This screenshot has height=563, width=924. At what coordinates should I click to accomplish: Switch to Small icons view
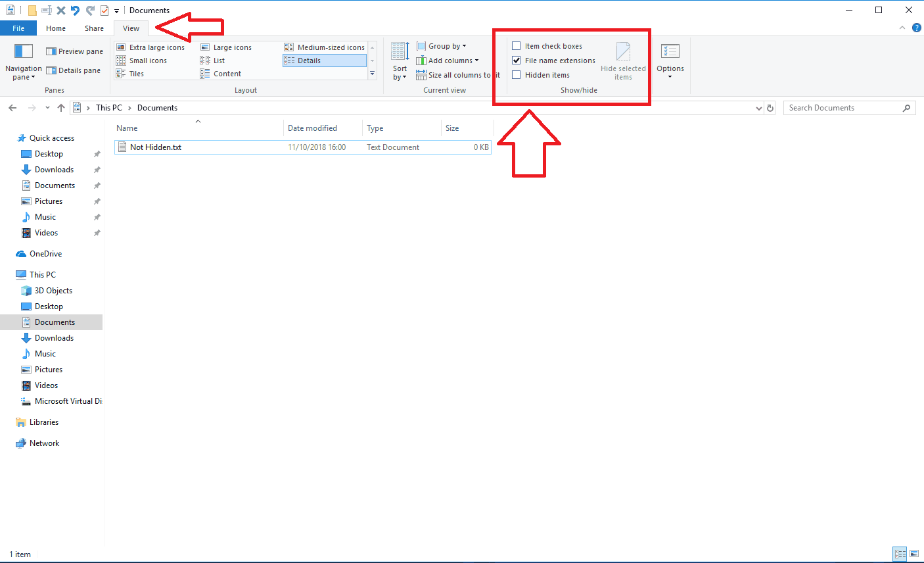pos(146,60)
